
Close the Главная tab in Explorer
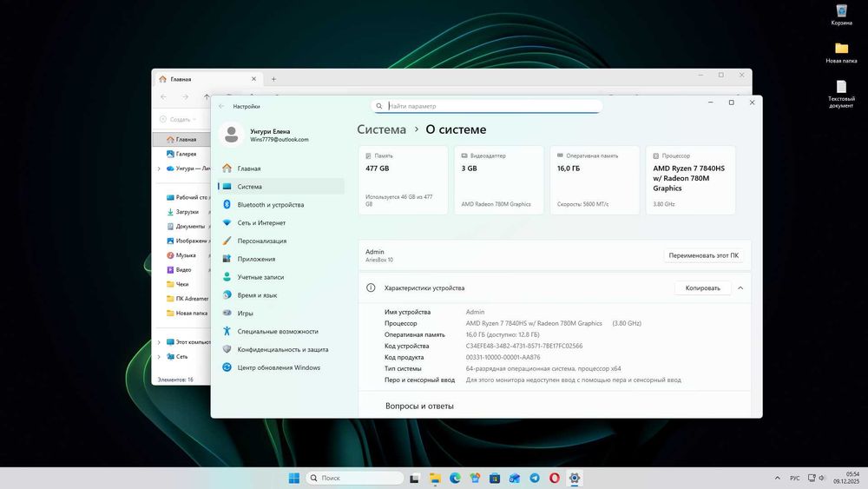click(x=253, y=79)
